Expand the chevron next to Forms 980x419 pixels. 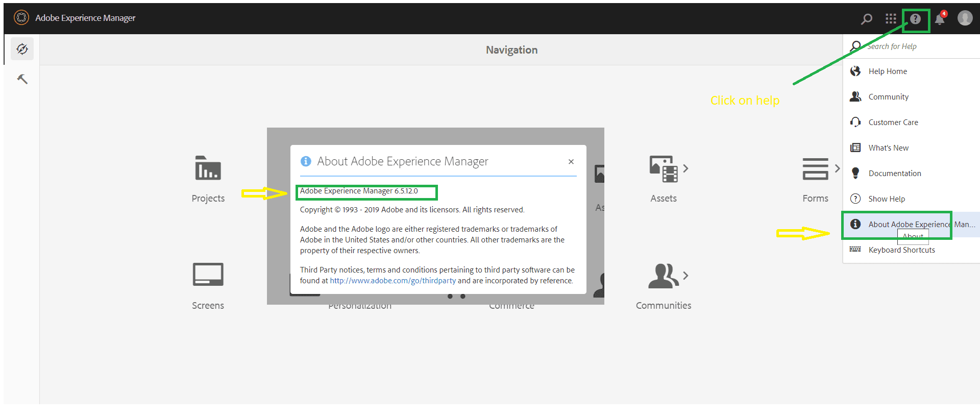837,168
